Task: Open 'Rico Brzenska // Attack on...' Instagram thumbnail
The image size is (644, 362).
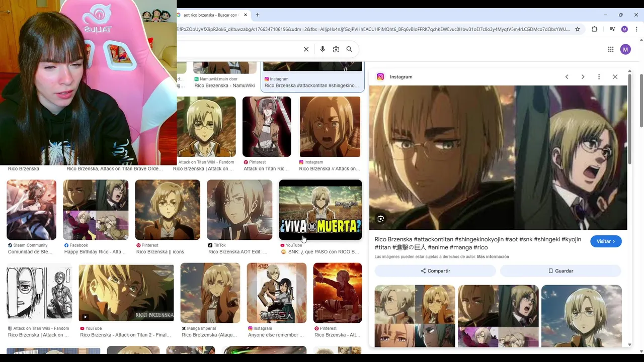Action: pos(330,127)
